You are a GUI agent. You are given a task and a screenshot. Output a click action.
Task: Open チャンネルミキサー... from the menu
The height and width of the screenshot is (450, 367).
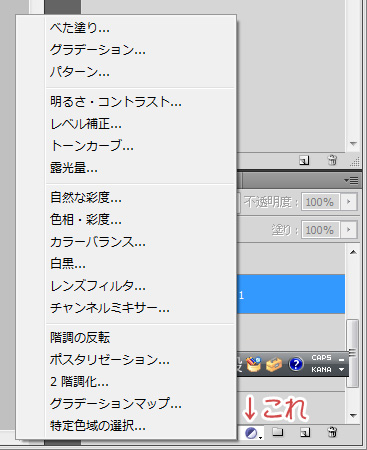pos(141,308)
